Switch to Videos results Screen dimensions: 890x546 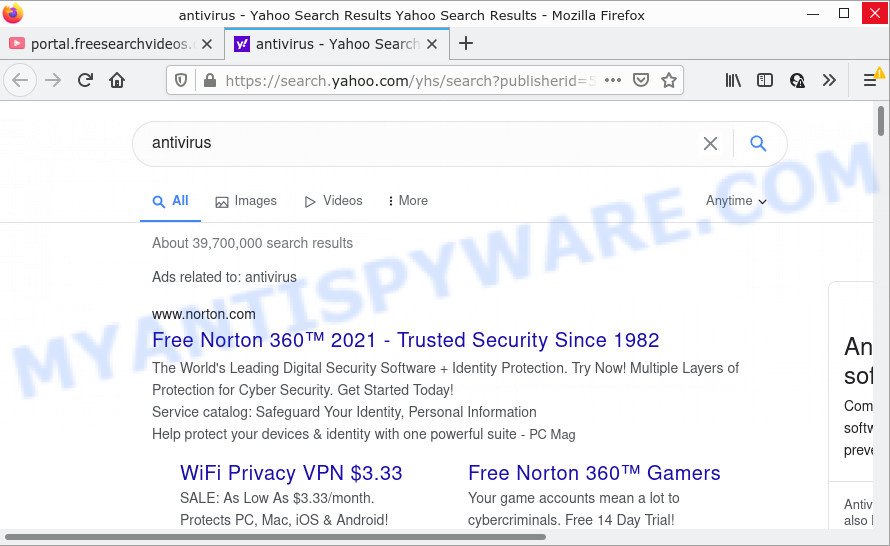[334, 201]
